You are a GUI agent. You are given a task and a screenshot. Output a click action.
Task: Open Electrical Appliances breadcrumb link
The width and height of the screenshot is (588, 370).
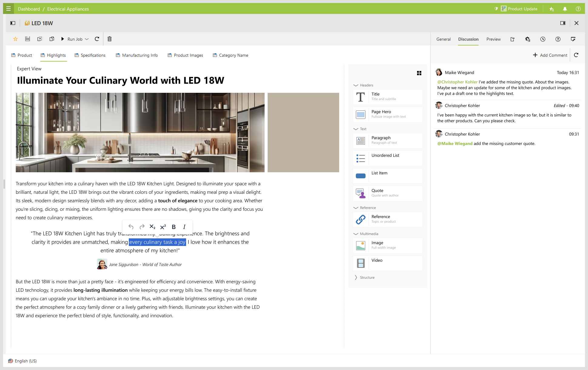[x=68, y=9]
